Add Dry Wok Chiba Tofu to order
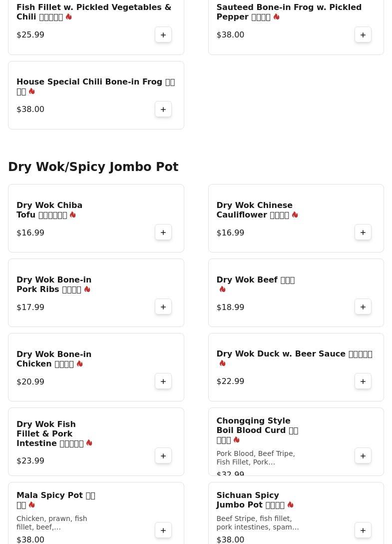Screen dimensions: 392x544 click(x=163, y=232)
